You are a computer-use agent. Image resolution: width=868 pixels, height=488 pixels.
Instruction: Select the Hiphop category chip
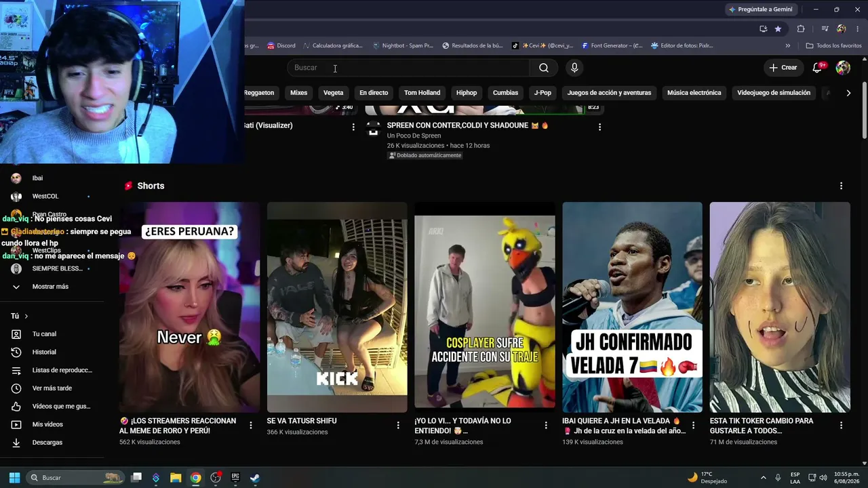[x=467, y=93]
